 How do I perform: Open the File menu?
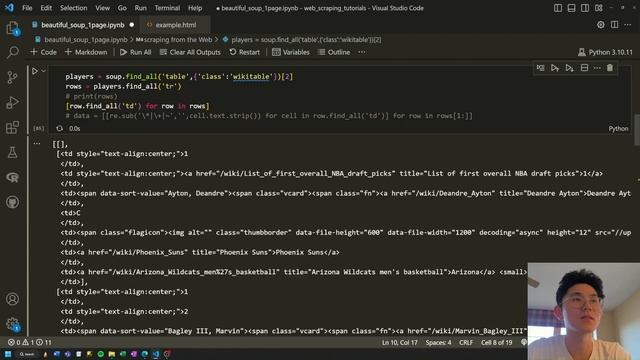coord(27,8)
